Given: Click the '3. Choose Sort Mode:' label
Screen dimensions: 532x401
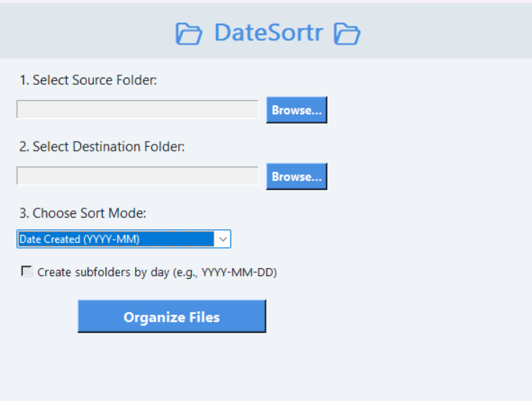Looking at the screenshot, I should (x=83, y=213).
